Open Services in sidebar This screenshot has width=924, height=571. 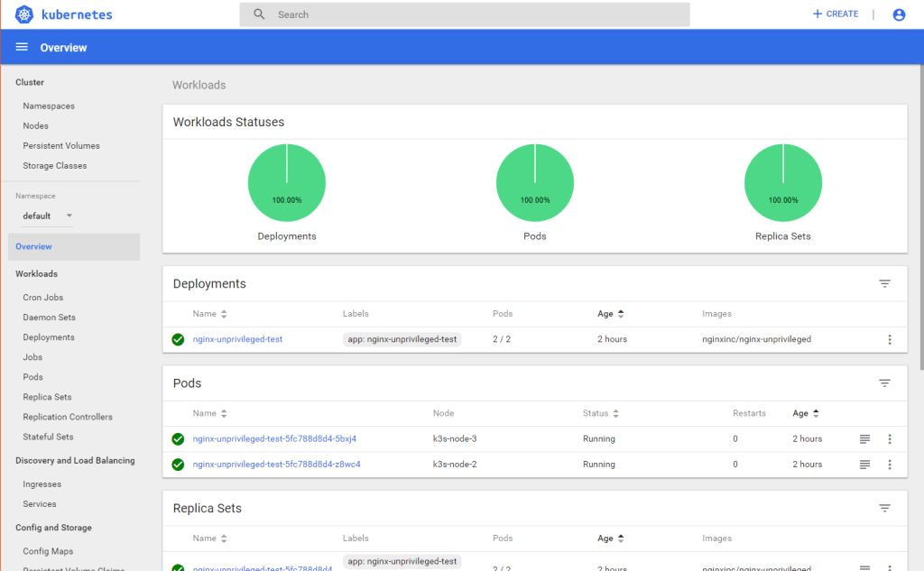(40, 504)
